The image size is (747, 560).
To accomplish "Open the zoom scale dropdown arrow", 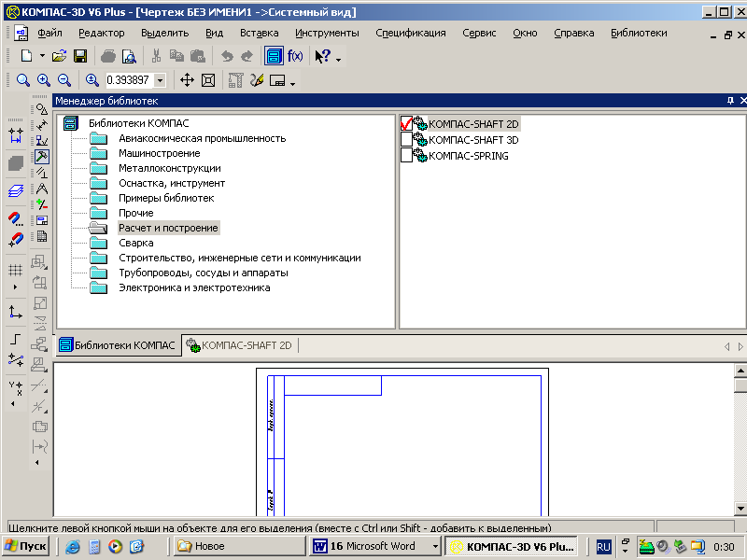I will (x=161, y=80).
